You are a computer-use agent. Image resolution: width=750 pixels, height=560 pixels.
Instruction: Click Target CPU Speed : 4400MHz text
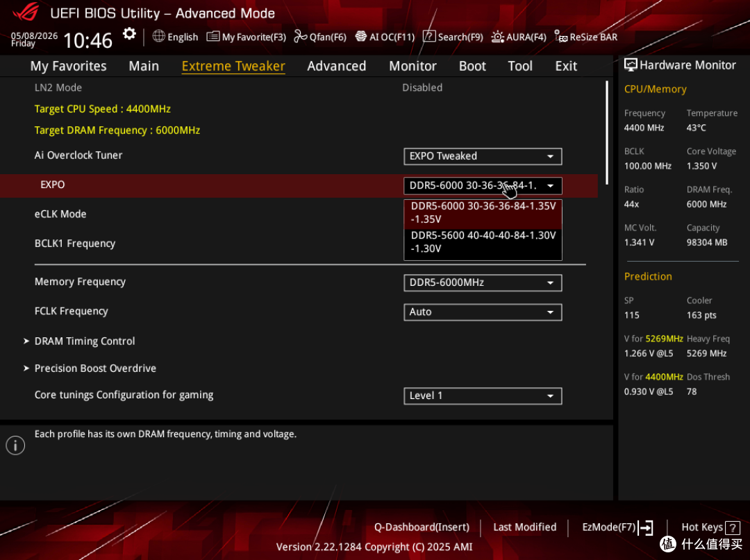tap(102, 109)
